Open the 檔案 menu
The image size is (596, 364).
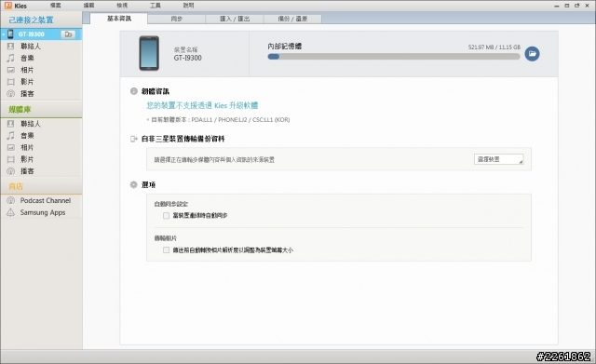[56, 6]
